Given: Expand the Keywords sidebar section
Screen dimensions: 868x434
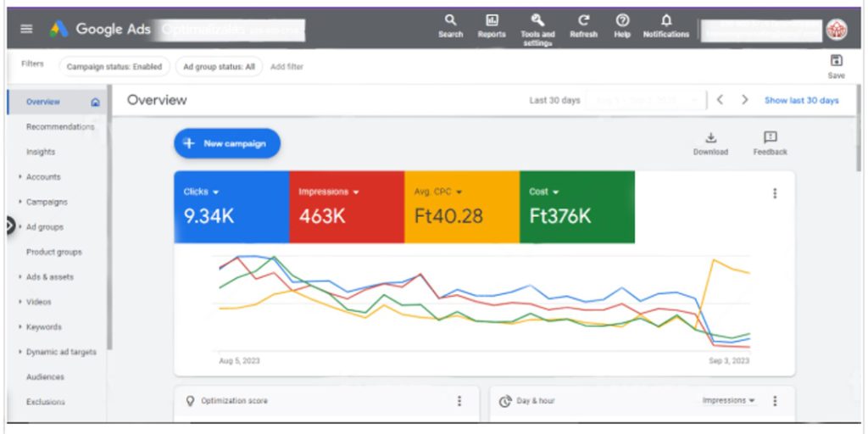Looking at the screenshot, I should (43, 326).
